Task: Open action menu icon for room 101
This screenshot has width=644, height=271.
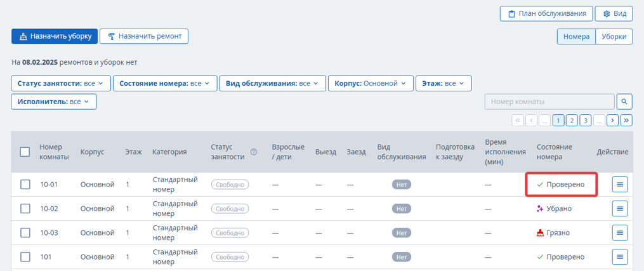Action: pyautogui.click(x=620, y=257)
